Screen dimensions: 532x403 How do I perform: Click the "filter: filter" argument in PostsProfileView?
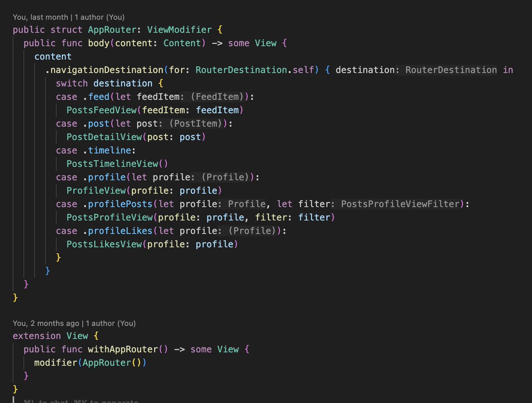pos(293,217)
